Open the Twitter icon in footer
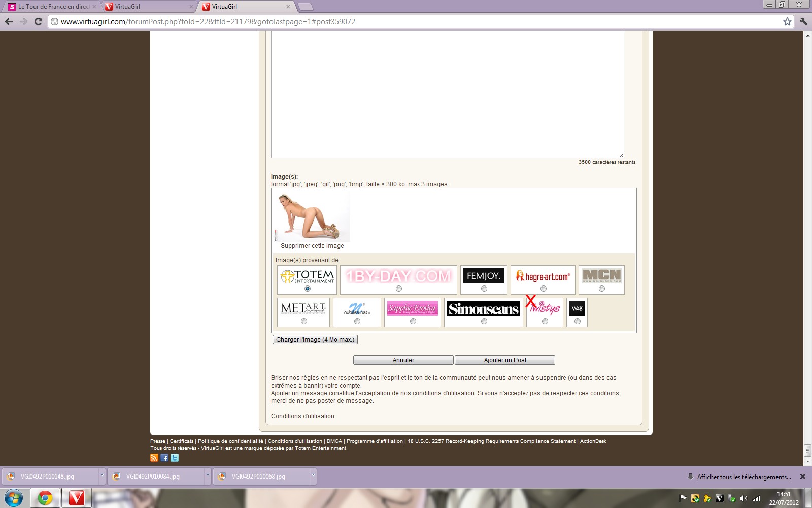Viewport: 812px width, 508px height. (175, 458)
